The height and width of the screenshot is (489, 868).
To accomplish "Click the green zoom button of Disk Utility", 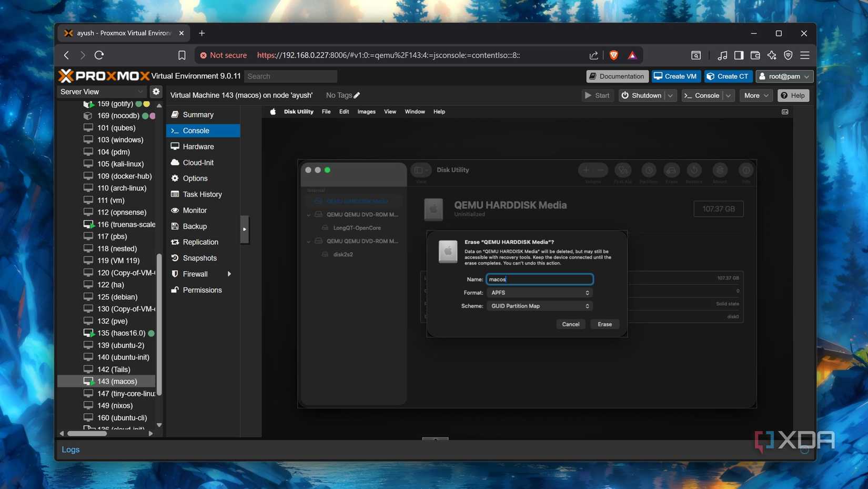I will click(327, 170).
